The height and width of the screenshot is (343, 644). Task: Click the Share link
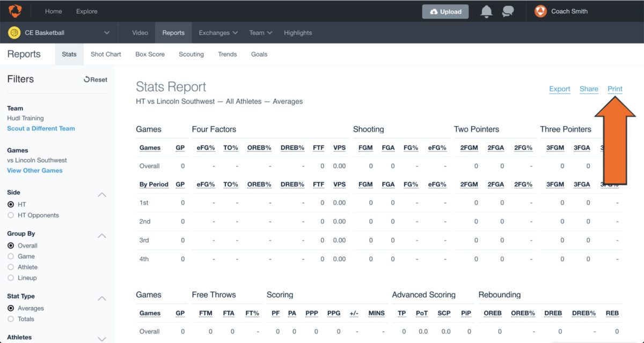tap(589, 89)
